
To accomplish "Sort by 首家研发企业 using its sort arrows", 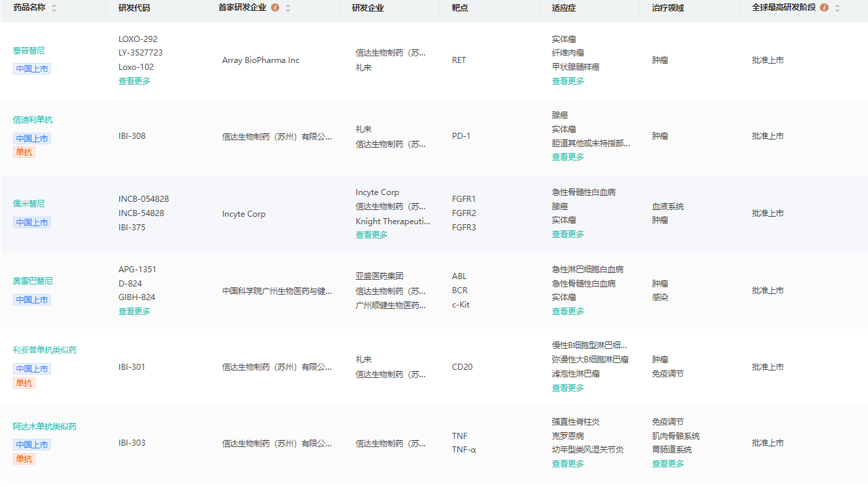I will point(288,8).
